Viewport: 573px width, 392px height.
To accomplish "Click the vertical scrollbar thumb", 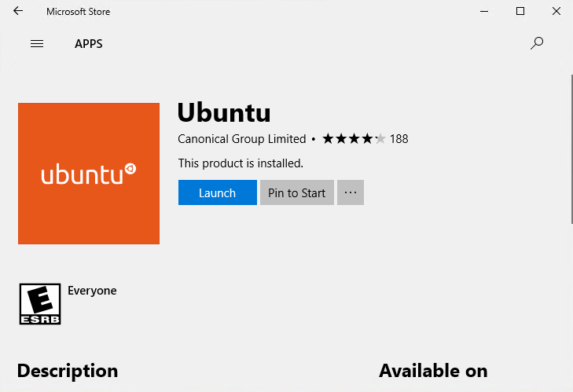I will pyautogui.click(x=571, y=149).
